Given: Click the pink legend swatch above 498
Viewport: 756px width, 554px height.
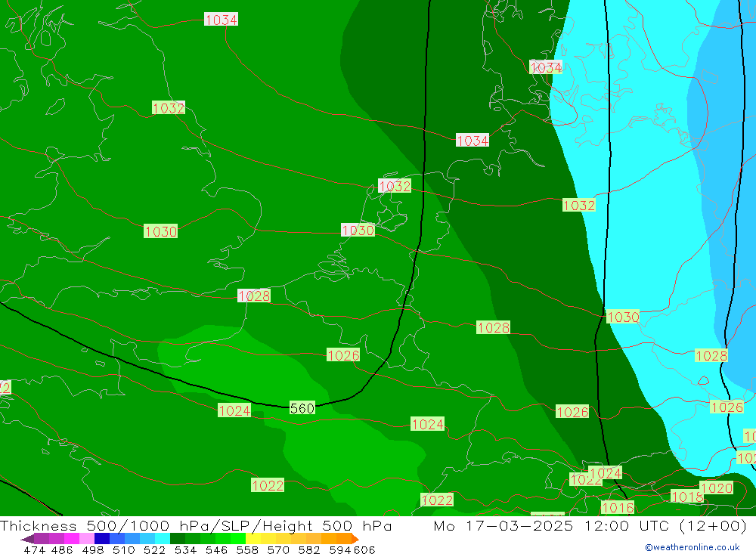Looking at the screenshot, I should click(x=87, y=539).
